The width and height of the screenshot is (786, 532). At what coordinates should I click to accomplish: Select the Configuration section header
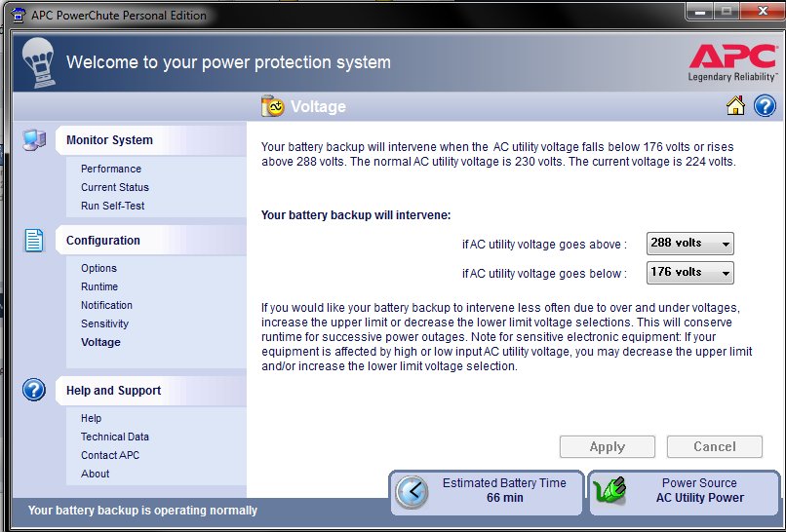point(151,240)
